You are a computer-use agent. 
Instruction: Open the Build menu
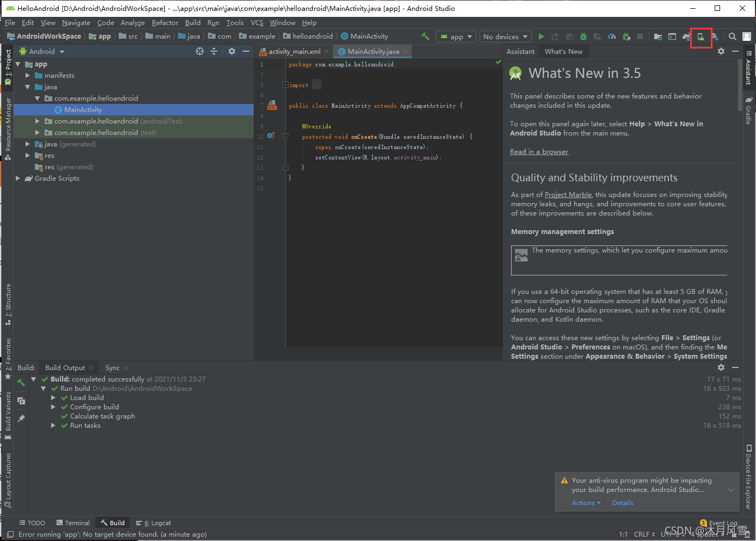(193, 23)
